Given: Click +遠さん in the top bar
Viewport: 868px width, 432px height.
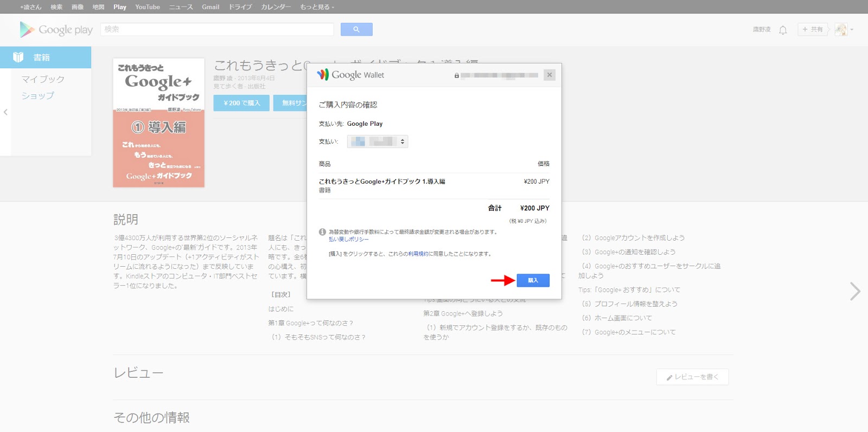Looking at the screenshot, I should pyautogui.click(x=30, y=7).
